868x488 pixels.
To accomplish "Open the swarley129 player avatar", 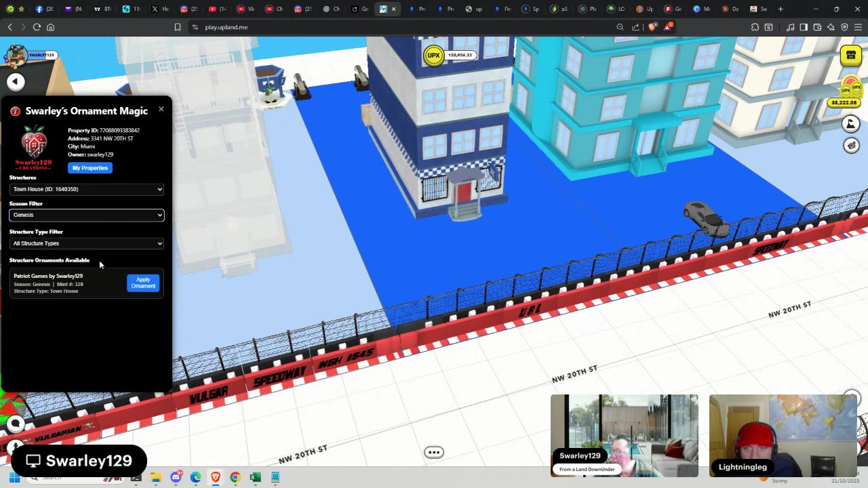I will (x=16, y=56).
